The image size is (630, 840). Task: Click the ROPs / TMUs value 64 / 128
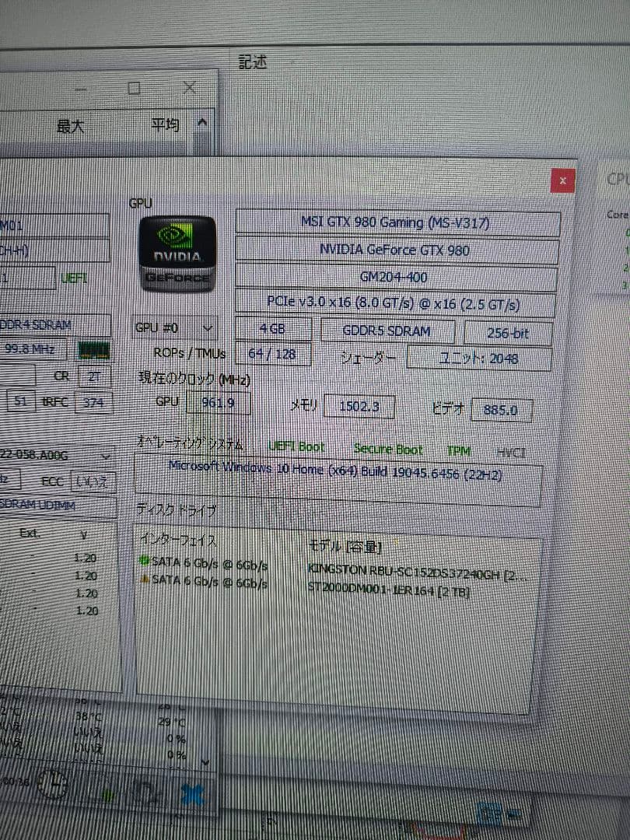click(x=273, y=354)
